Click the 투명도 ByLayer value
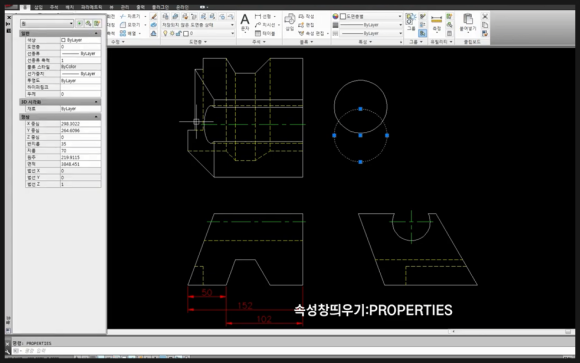Screen dimensions: 580x363 click(x=80, y=80)
